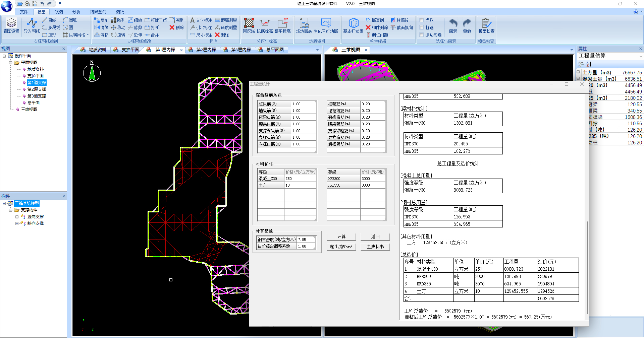Enable the 点选 point select checkbox

click(x=422, y=20)
